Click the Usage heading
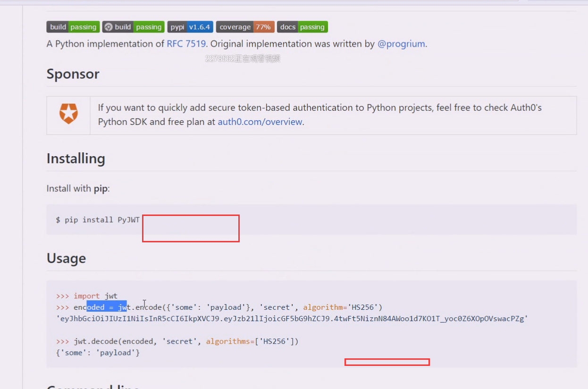 (66, 258)
